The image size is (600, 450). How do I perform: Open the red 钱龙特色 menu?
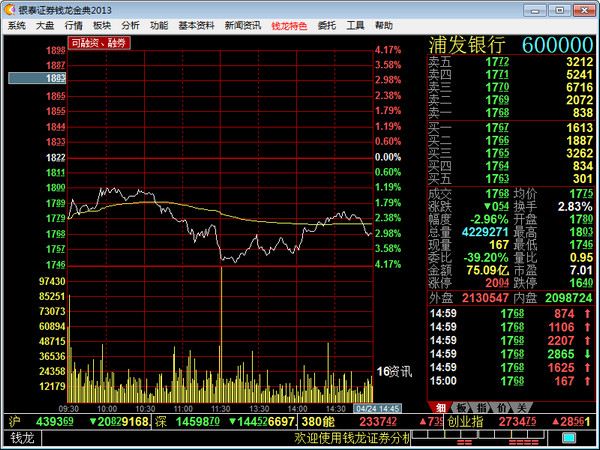289,26
